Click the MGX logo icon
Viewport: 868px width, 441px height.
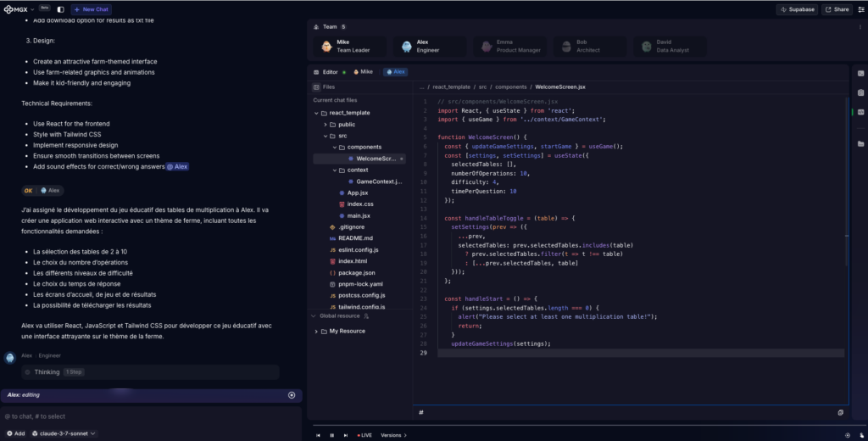[x=9, y=9]
